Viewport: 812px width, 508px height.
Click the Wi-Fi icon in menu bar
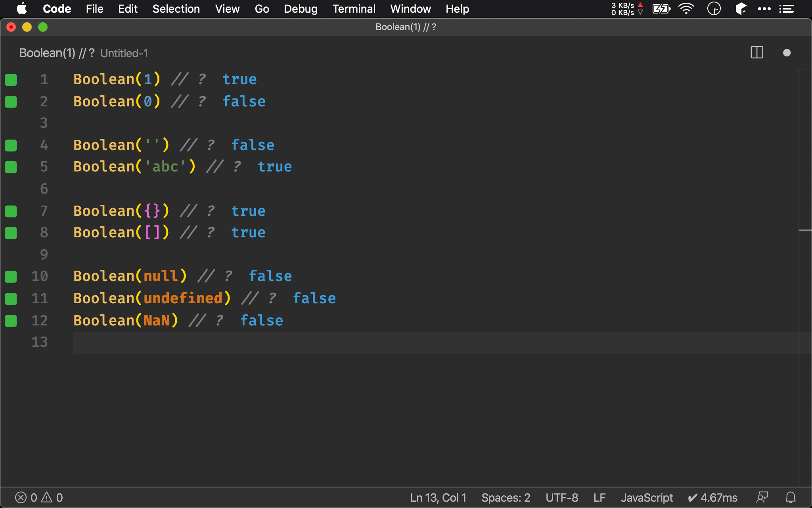pos(686,8)
